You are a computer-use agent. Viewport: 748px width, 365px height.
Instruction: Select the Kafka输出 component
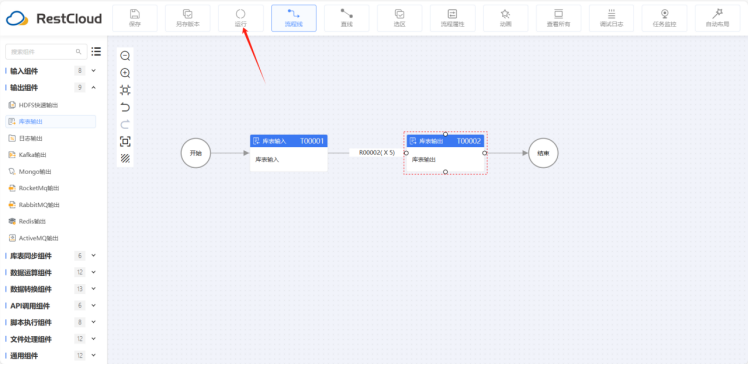[51, 155]
